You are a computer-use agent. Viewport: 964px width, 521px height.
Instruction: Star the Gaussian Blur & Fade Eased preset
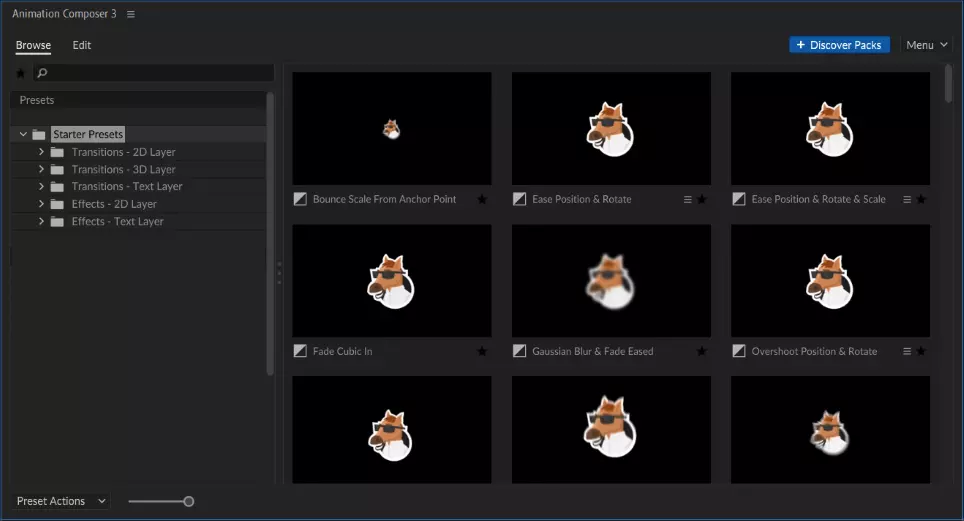pyautogui.click(x=701, y=351)
